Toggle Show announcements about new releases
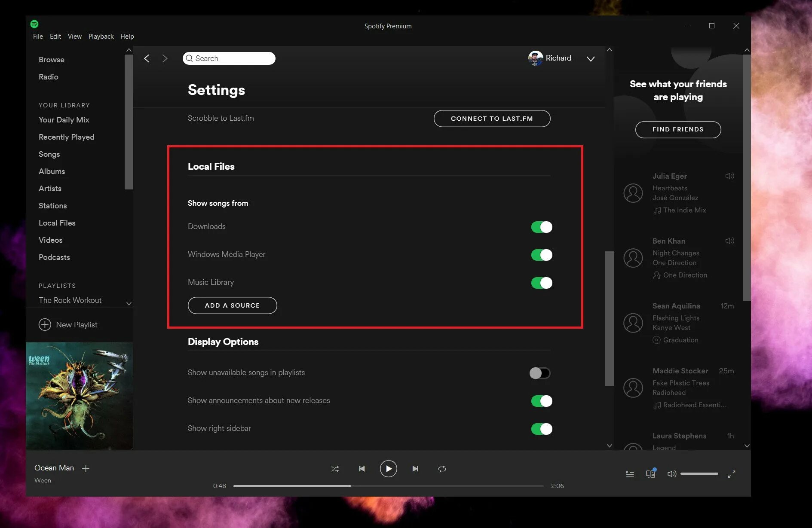Image resolution: width=812 pixels, height=528 pixels. 542,401
